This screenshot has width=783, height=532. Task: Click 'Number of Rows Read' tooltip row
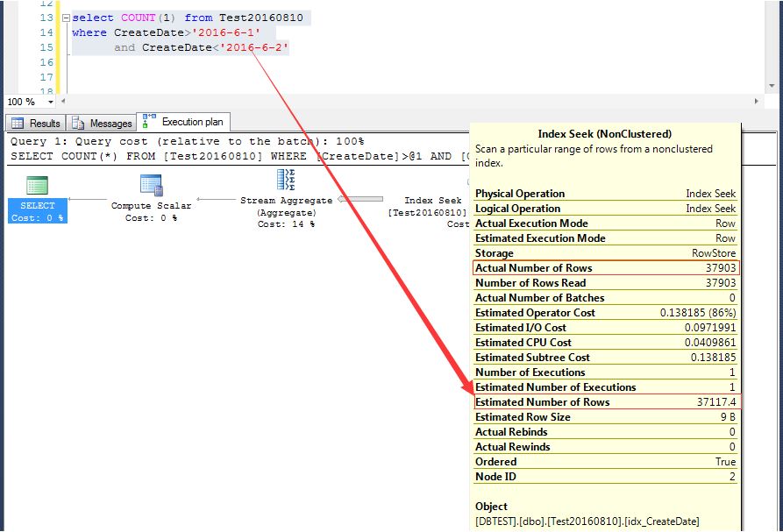click(605, 283)
